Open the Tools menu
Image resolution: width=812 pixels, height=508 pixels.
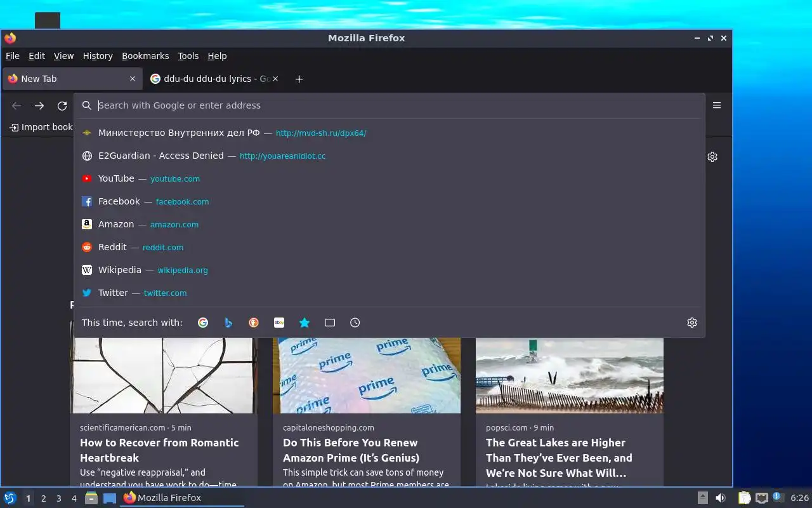coord(188,56)
